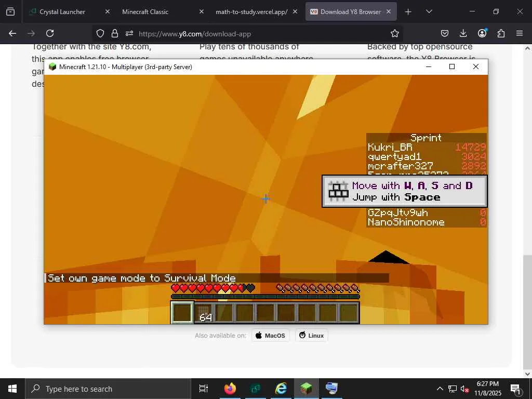The height and width of the screenshot is (399, 532).
Task: Open the Firefox account menu
Action: point(482,33)
